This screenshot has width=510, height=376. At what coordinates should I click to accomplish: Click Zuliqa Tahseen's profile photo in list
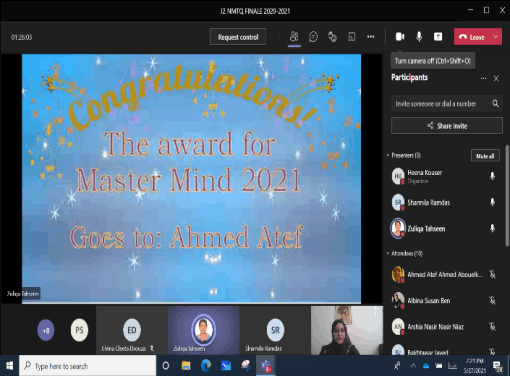click(398, 228)
